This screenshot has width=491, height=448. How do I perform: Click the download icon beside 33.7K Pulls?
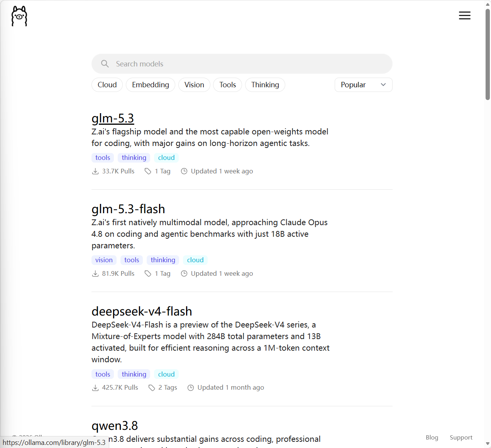point(95,171)
